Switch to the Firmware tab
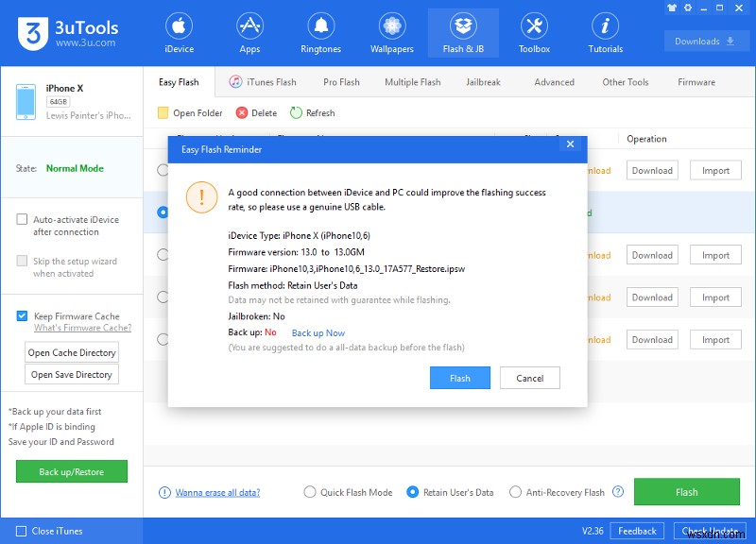 (x=696, y=82)
